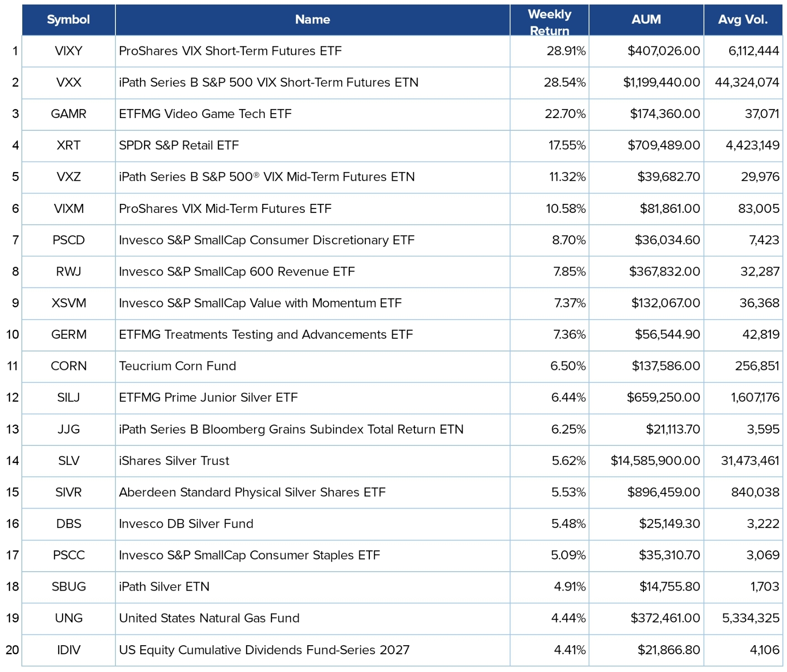Click the 31,473,461 average volume value
The image size is (787, 672).
750,460
